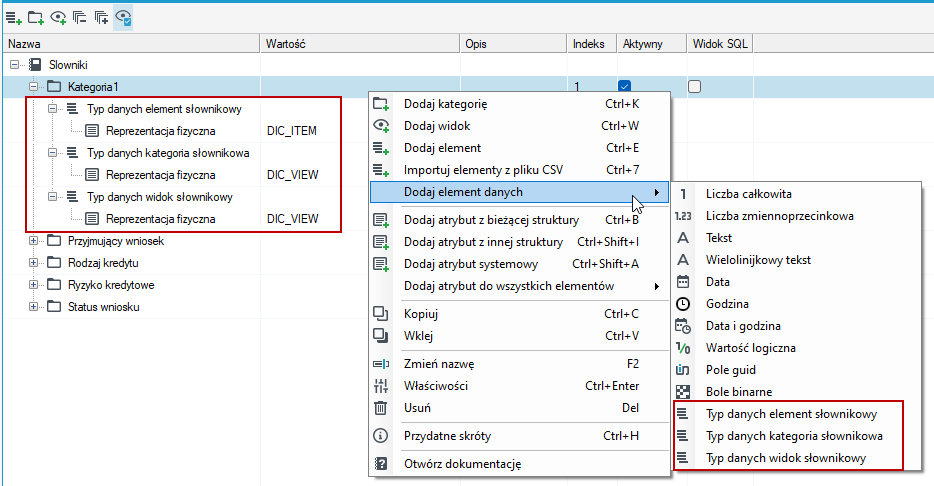
Task: Pick the Godzina clock type
Action: pyautogui.click(x=797, y=304)
